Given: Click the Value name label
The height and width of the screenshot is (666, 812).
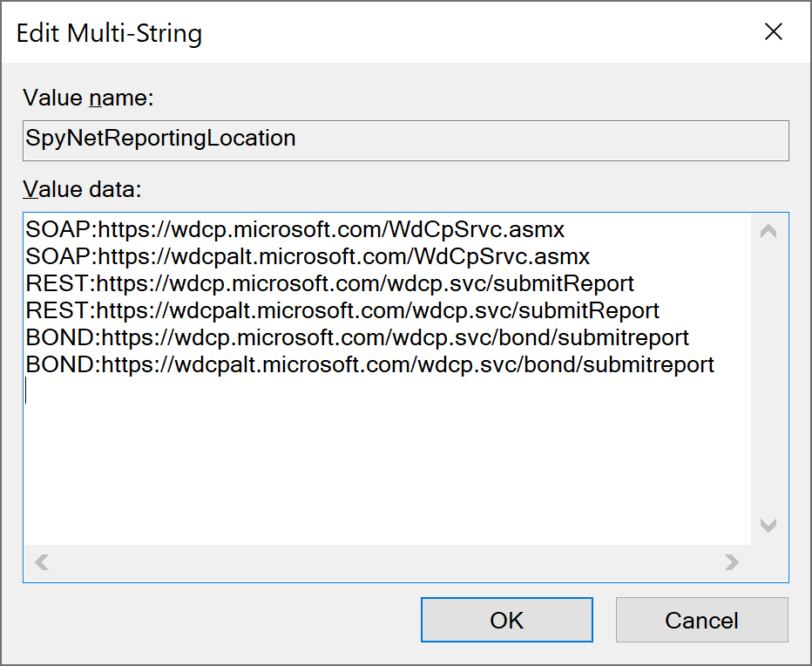Looking at the screenshot, I should coord(88,98).
